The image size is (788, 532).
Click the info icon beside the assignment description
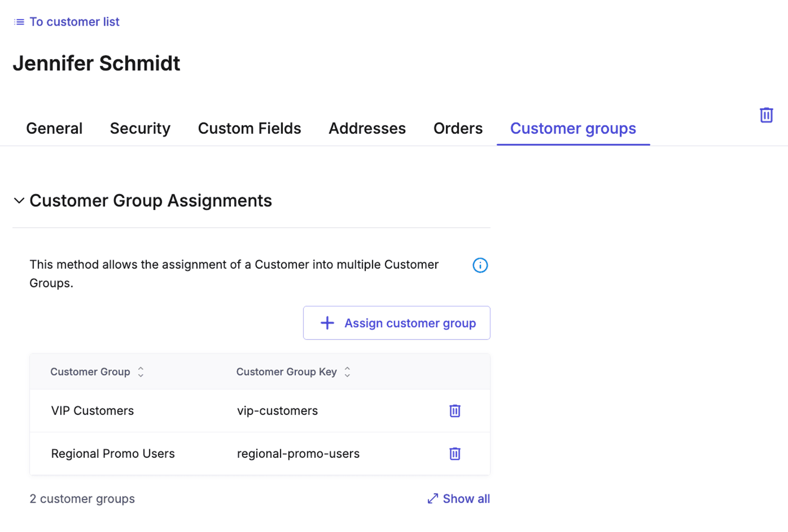[480, 265]
